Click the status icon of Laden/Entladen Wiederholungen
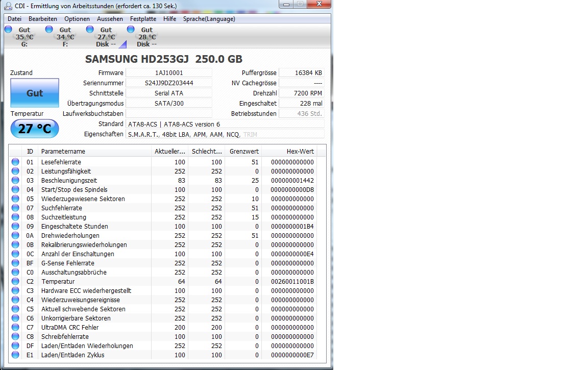Viewport: 588px width, 370px height. [x=15, y=346]
